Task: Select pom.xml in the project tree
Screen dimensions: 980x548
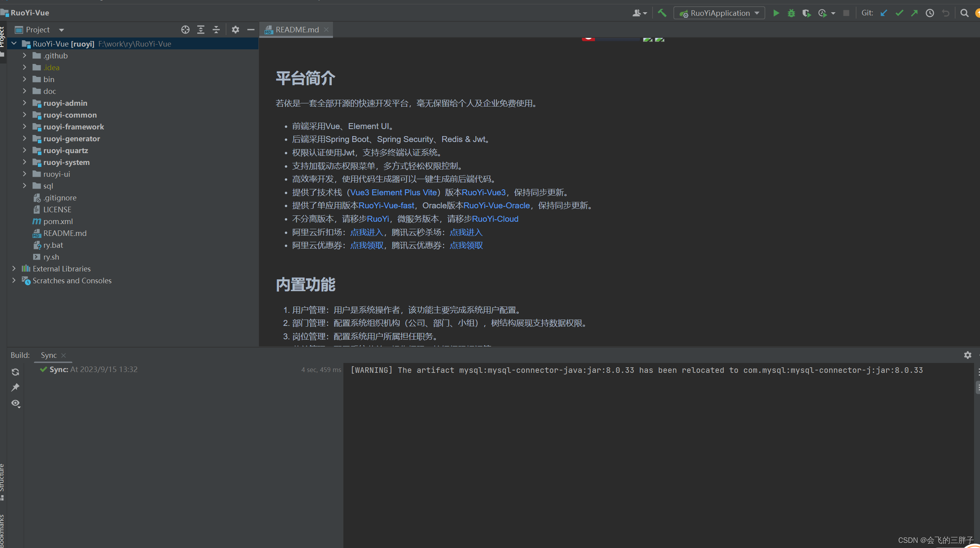Action: pyautogui.click(x=58, y=221)
